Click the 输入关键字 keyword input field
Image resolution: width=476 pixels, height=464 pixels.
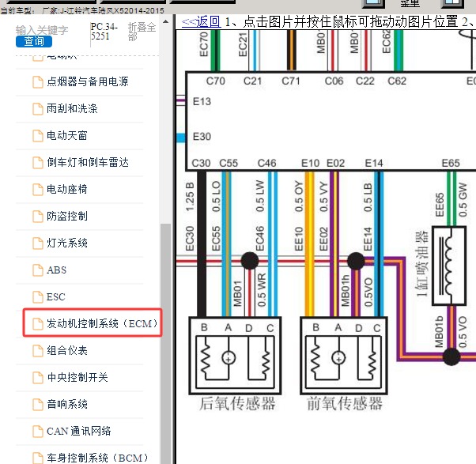point(42,30)
